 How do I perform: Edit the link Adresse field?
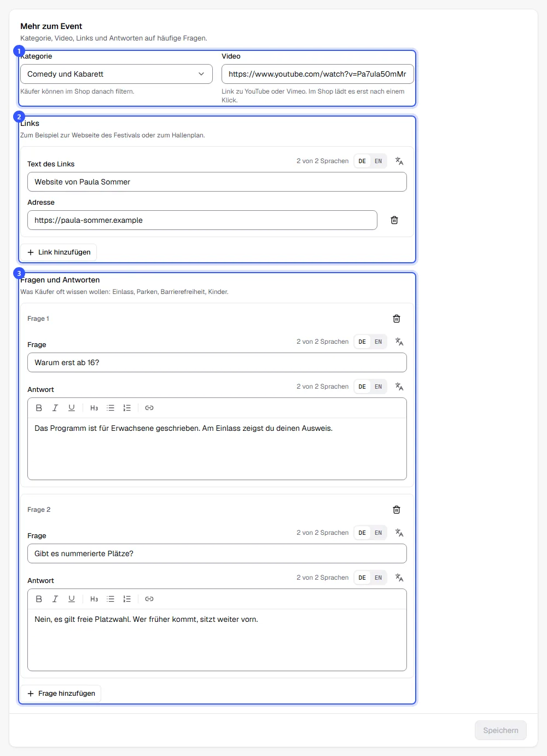click(202, 220)
